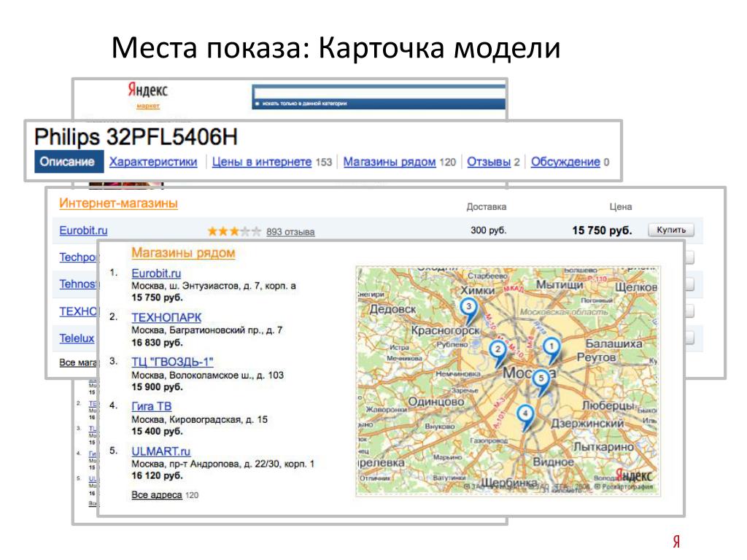Click the Яндекс logo on the map

tap(633, 475)
